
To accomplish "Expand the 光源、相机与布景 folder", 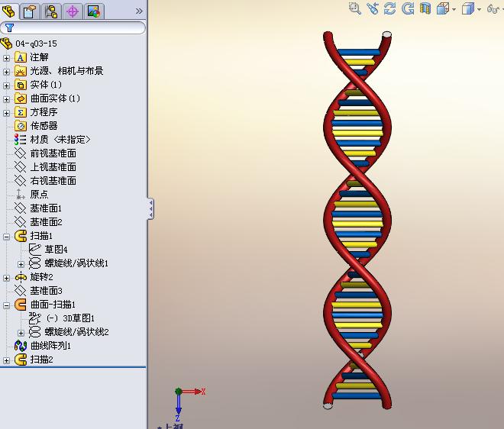I will [x=6, y=72].
